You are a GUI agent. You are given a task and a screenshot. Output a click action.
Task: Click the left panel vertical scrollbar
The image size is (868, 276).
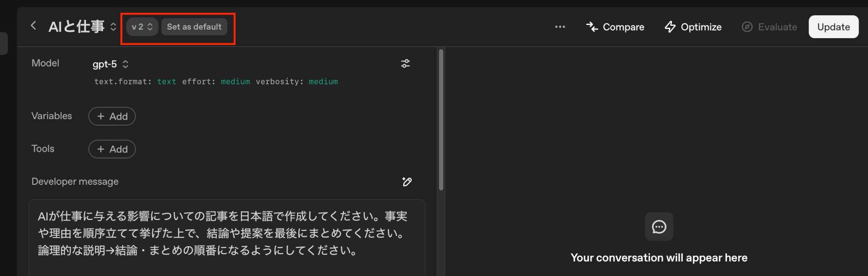441,120
